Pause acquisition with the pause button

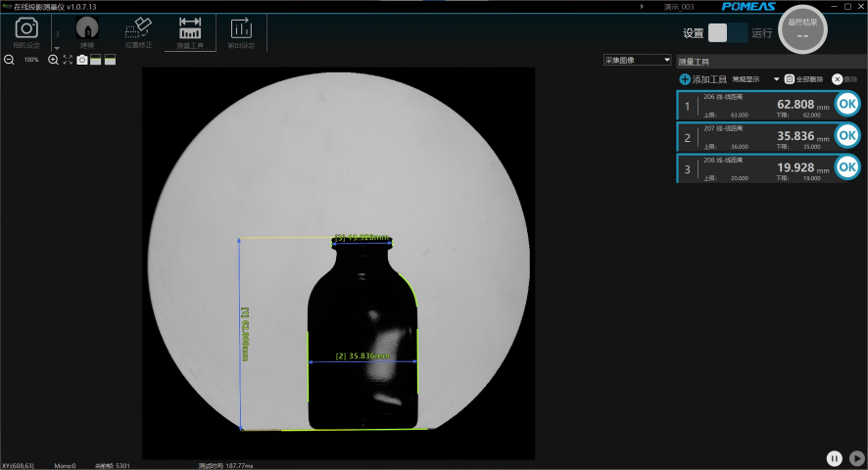pyautogui.click(x=835, y=458)
